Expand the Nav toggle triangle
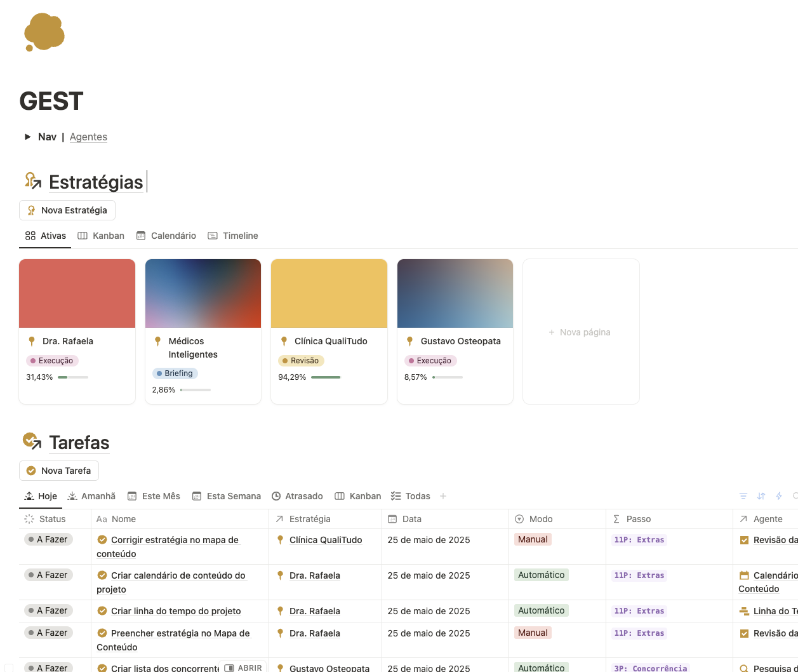The height and width of the screenshot is (672, 798). pyautogui.click(x=27, y=137)
